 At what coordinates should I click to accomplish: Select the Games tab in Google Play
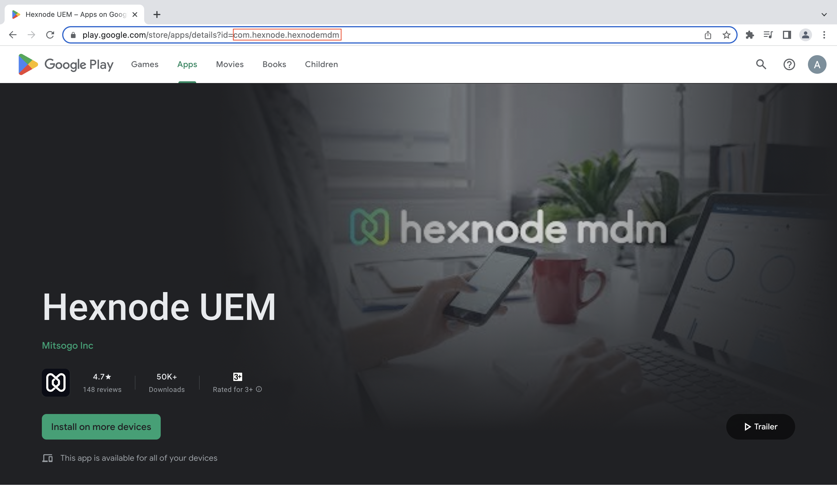point(145,64)
